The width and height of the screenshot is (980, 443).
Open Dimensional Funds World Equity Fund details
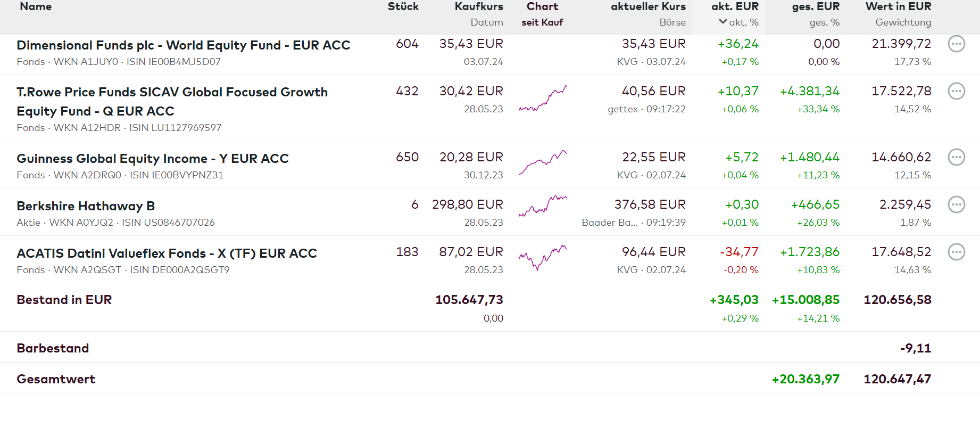pyautogui.click(x=183, y=45)
